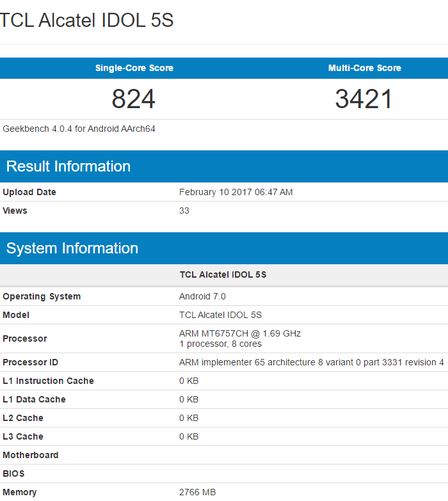The width and height of the screenshot is (448, 501).
Task: Click the Upload Date label
Action: click(x=29, y=192)
